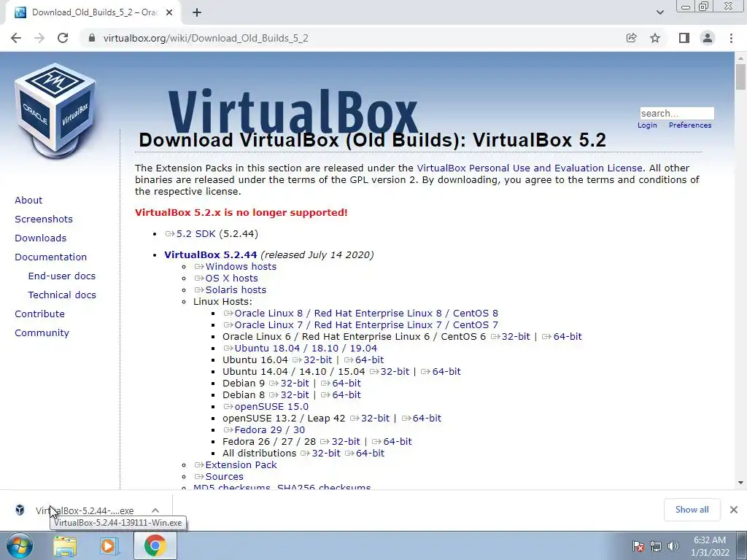Screen dimensions: 747x560
Task: Open the Chrome three-dot menu
Action: point(731,38)
